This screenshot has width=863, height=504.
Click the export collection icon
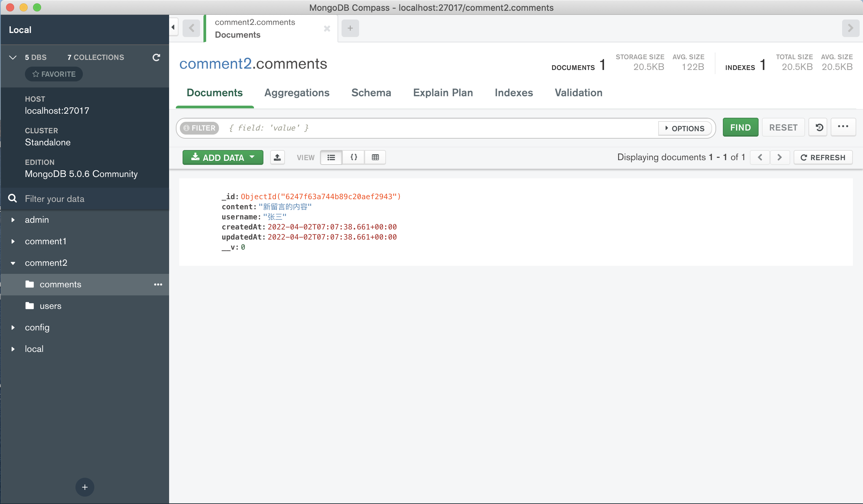(278, 157)
